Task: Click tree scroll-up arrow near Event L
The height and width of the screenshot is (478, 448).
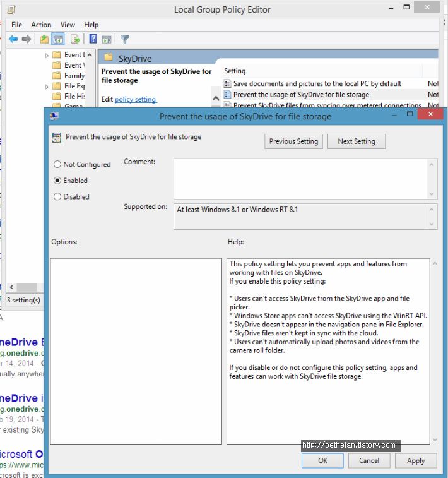Action: pyautogui.click(x=90, y=55)
